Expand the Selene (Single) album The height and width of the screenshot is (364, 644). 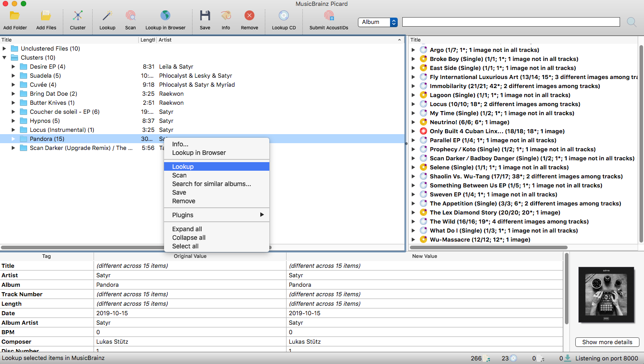[x=413, y=167]
